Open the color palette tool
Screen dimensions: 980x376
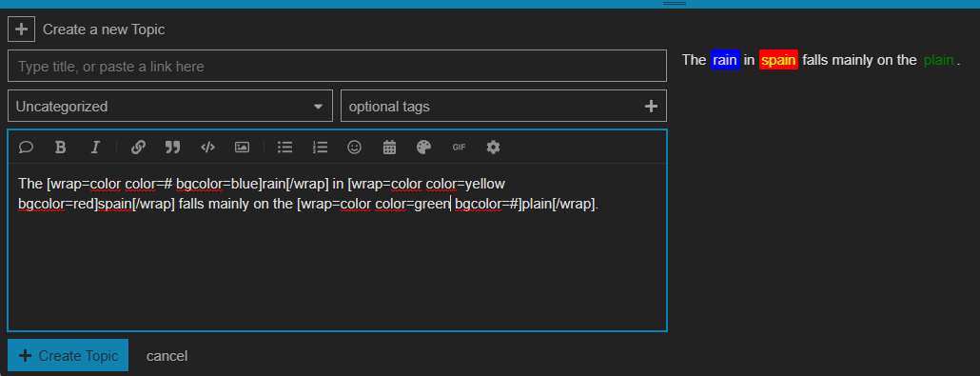click(423, 147)
